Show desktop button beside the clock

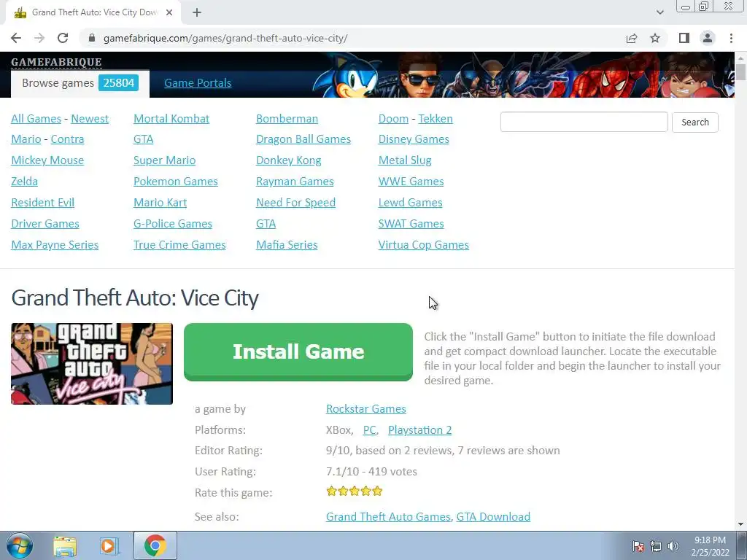click(x=742, y=546)
